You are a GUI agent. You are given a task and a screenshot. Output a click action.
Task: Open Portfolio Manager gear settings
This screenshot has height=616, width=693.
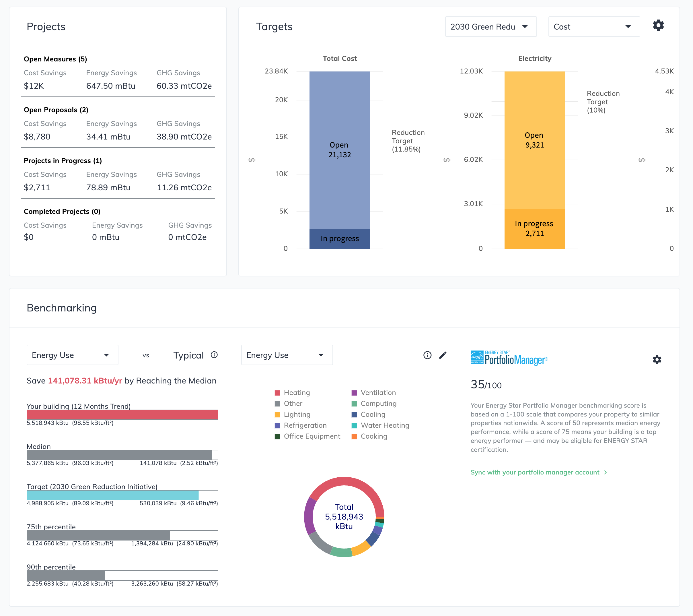pyautogui.click(x=657, y=360)
